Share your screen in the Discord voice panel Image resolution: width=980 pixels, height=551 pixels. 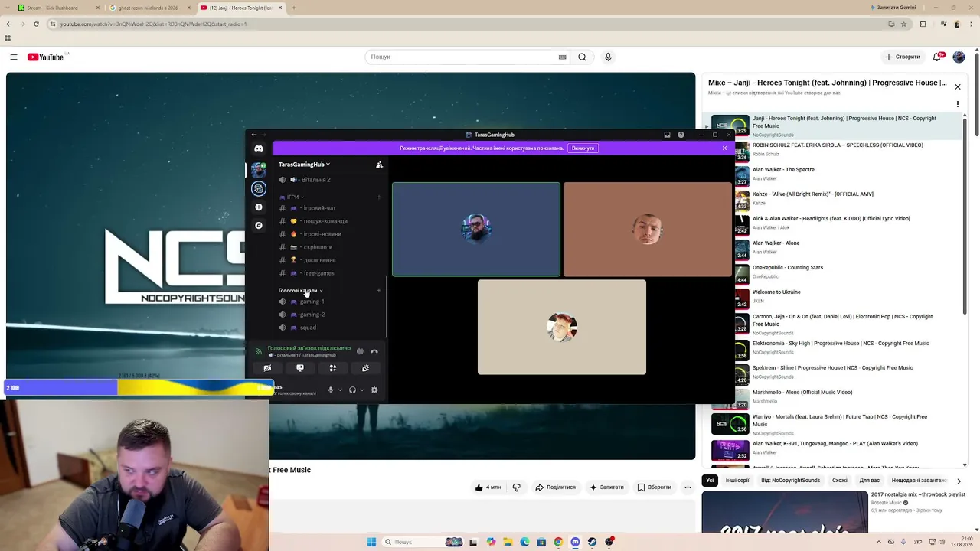pyautogui.click(x=300, y=368)
